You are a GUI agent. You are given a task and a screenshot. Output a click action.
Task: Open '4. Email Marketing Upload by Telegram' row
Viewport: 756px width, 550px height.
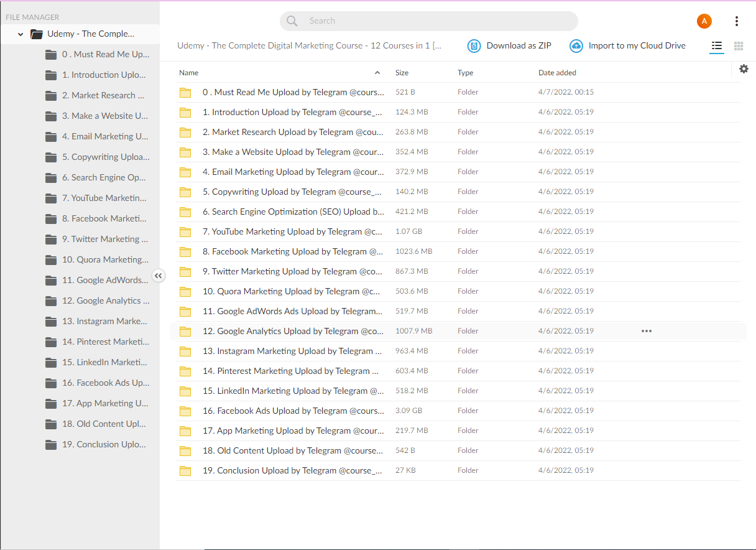(459, 172)
